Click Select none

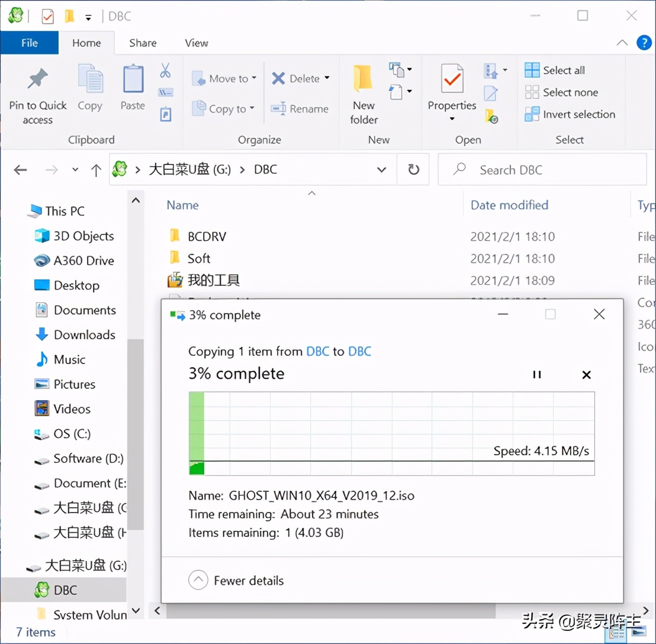pos(561,92)
